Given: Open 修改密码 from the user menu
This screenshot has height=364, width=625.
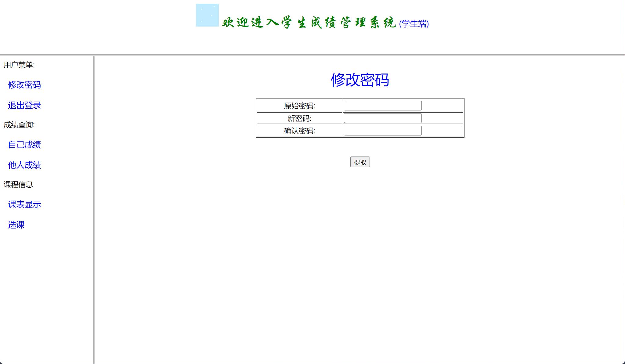Looking at the screenshot, I should click(25, 85).
